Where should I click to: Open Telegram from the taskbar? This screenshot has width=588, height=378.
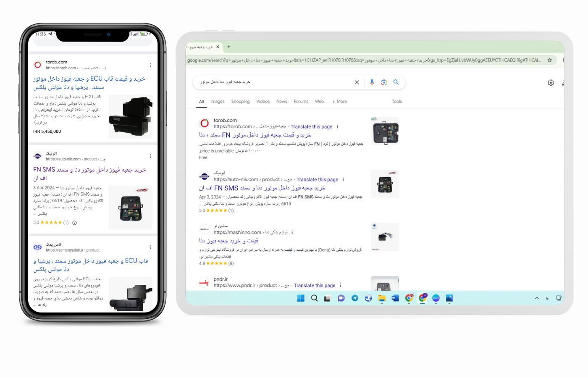pos(355,298)
